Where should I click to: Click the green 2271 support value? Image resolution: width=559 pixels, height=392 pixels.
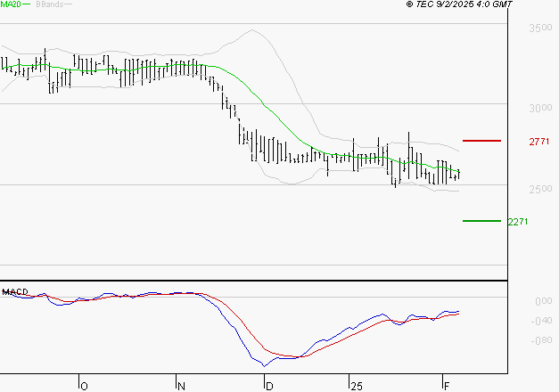tap(518, 222)
